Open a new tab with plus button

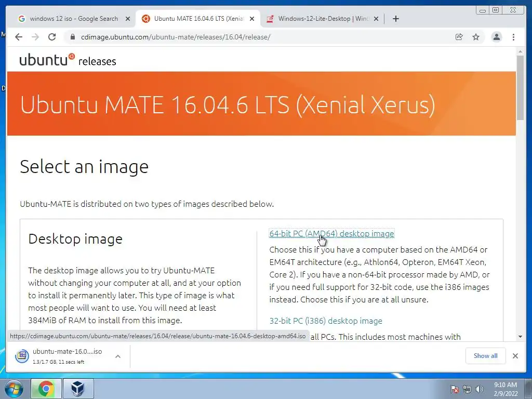395,19
